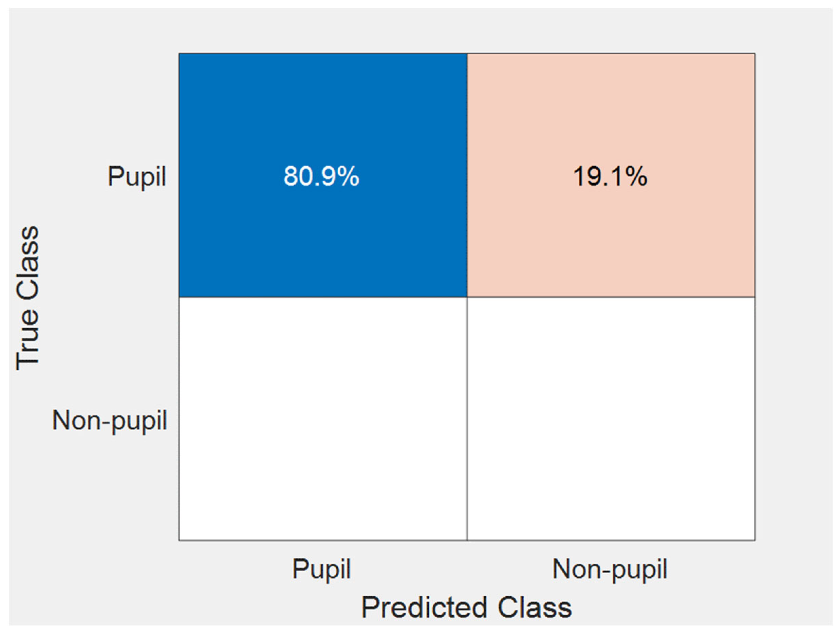
Task: Select the True Class axis title
Action: 27,298
